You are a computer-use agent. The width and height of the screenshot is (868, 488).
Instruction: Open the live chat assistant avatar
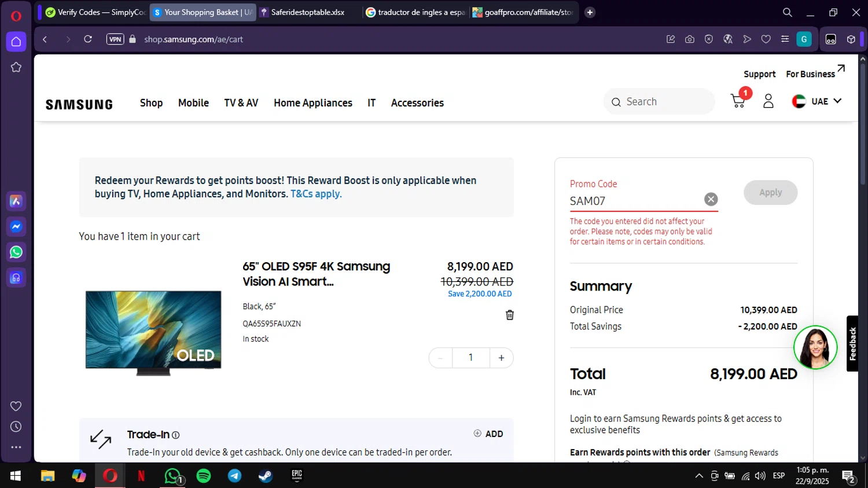(x=815, y=347)
